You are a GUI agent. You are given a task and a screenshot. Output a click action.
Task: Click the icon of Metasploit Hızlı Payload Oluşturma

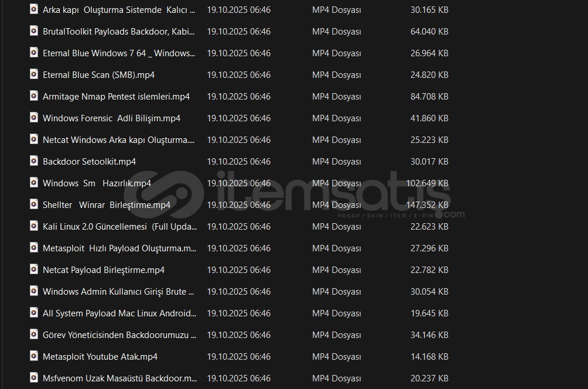(x=34, y=248)
